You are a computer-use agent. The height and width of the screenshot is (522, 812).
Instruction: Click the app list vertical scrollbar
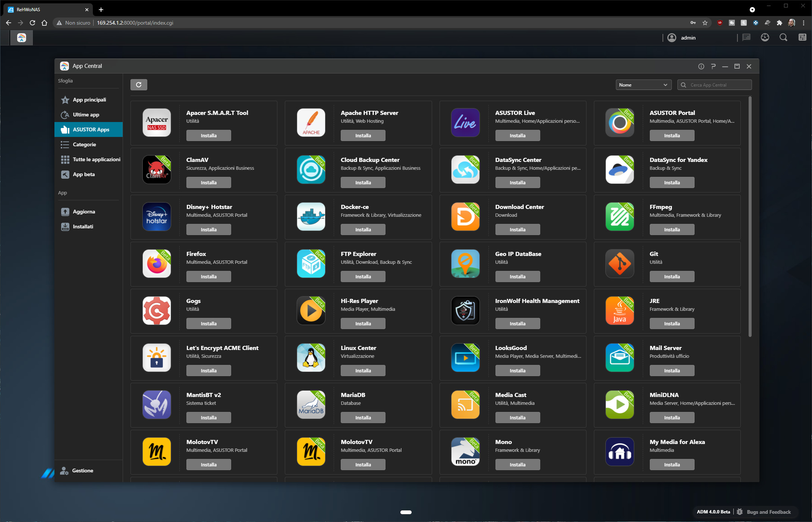(x=750, y=216)
